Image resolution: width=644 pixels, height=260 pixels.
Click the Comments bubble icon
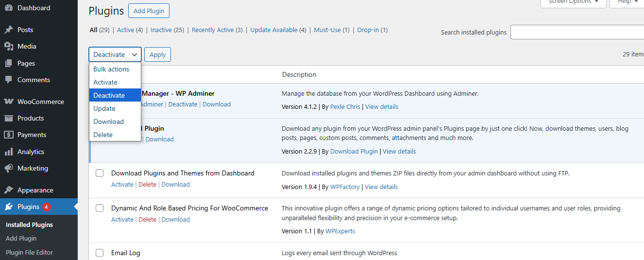tap(9, 80)
